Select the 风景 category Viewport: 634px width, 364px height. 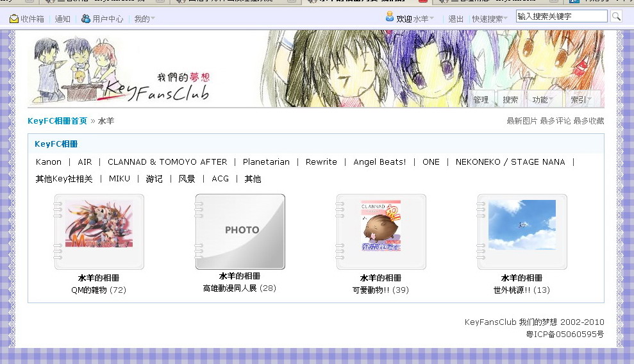click(187, 179)
